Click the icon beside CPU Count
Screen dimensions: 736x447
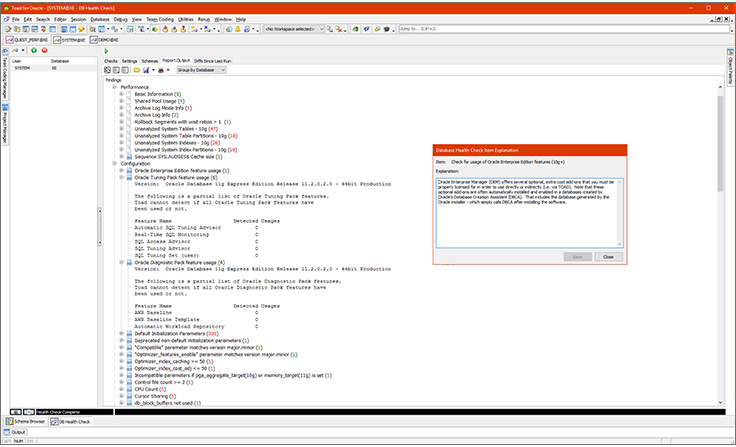129,389
